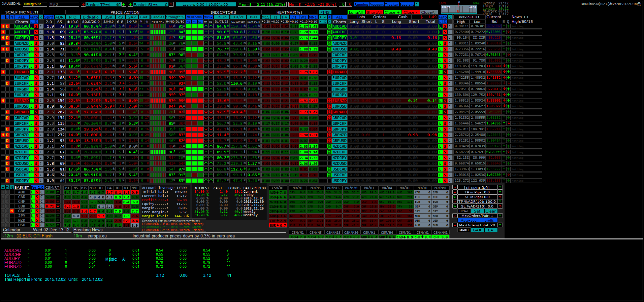Viewport: 644px width, 302px height.
Task: Click the GA# column down-arrow header icon
Action: pos(147,22)
